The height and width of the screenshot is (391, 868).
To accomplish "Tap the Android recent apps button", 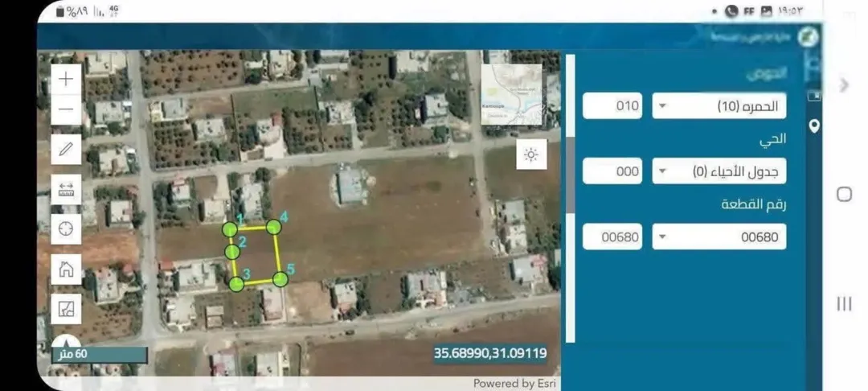I will [x=844, y=303].
